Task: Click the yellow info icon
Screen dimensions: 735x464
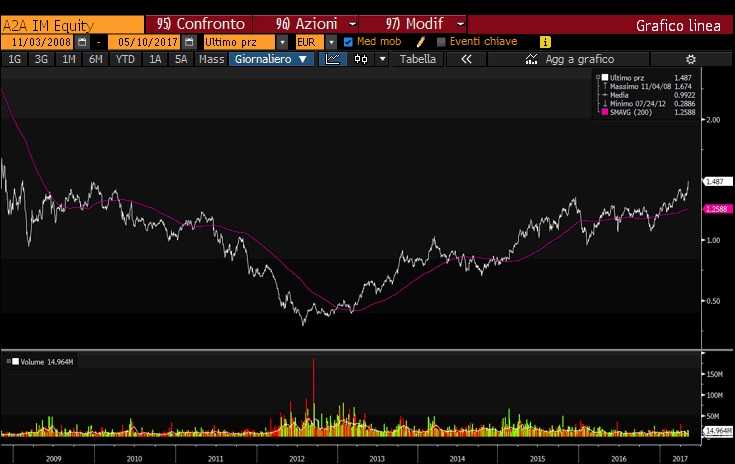Action: click(x=545, y=42)
